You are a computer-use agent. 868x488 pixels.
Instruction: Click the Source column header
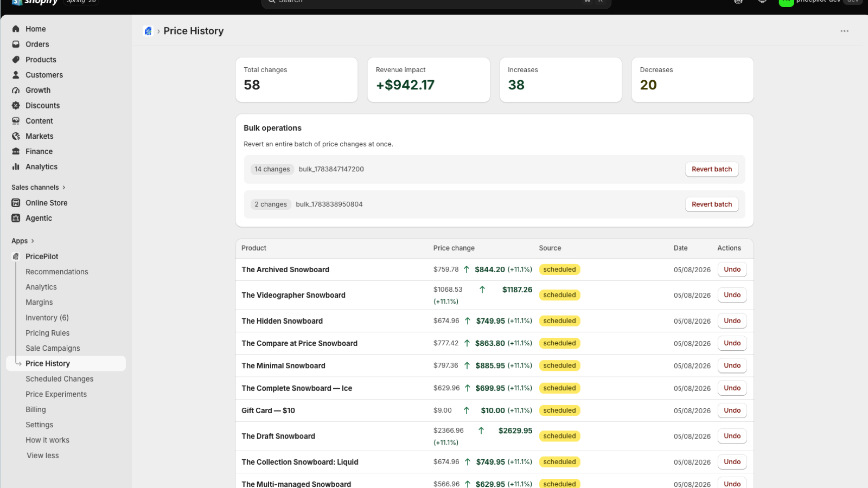pos(550,248)
